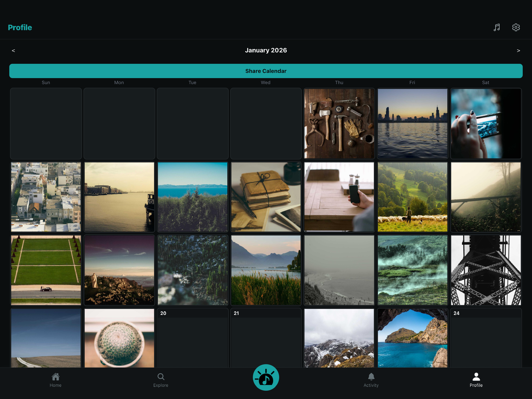
Task: Switch to Explore tab
Action: (161, 380)
